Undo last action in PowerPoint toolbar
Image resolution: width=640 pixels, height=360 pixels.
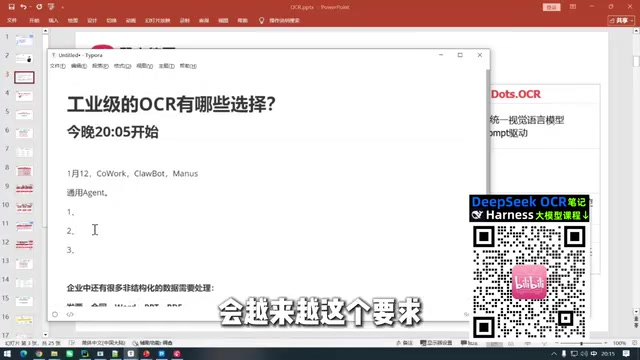point(23,7)
